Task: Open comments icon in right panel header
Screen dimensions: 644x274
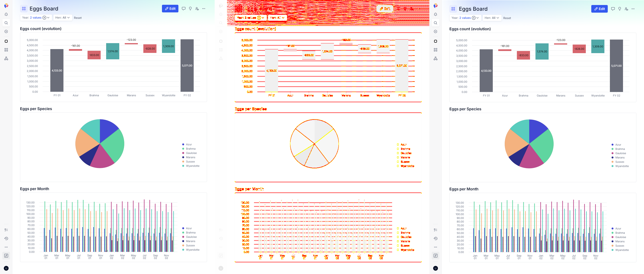Action: [613, 9]
